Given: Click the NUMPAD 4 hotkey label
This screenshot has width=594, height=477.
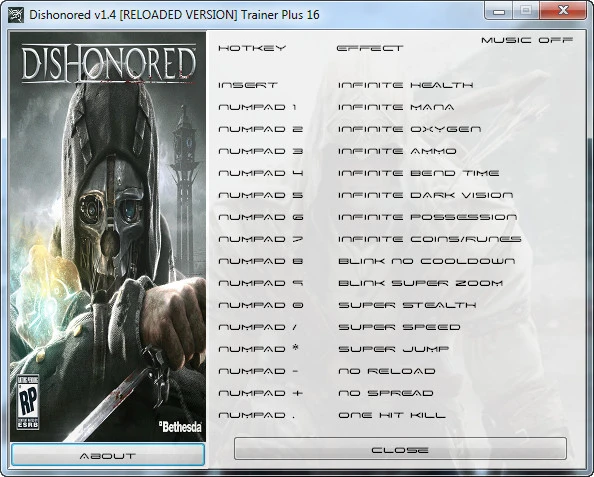Looking at the screenshot, I should pos(261,173).
